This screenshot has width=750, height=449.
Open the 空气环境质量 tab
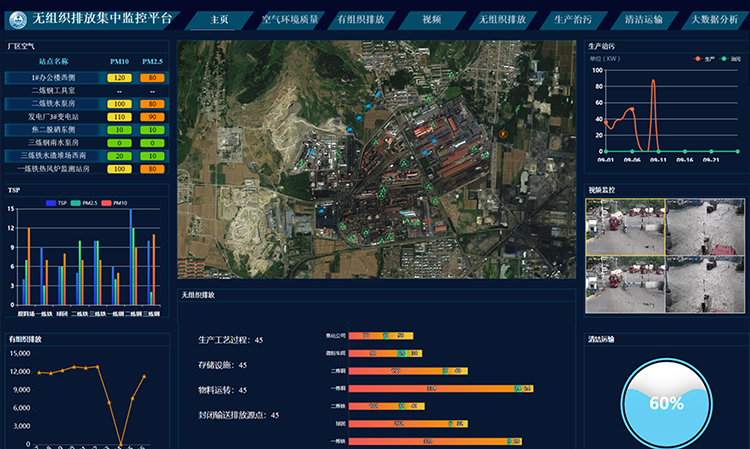click(x=290, y=19)
